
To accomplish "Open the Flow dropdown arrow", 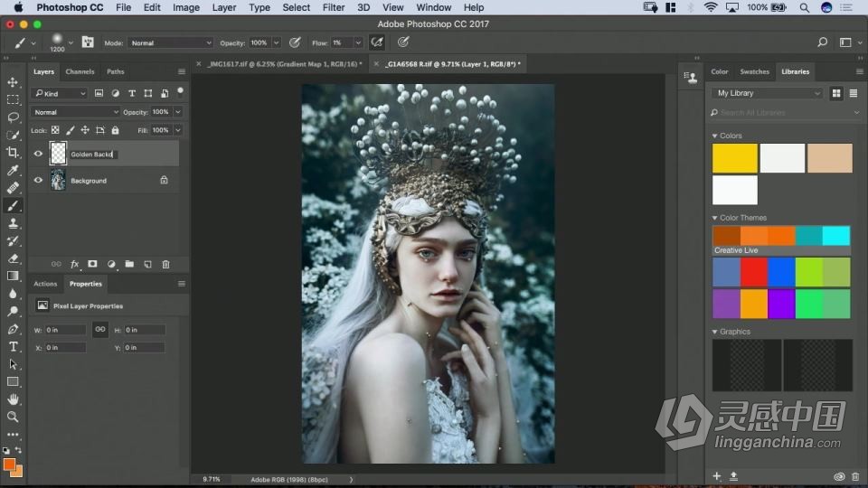I will [358, 42].
